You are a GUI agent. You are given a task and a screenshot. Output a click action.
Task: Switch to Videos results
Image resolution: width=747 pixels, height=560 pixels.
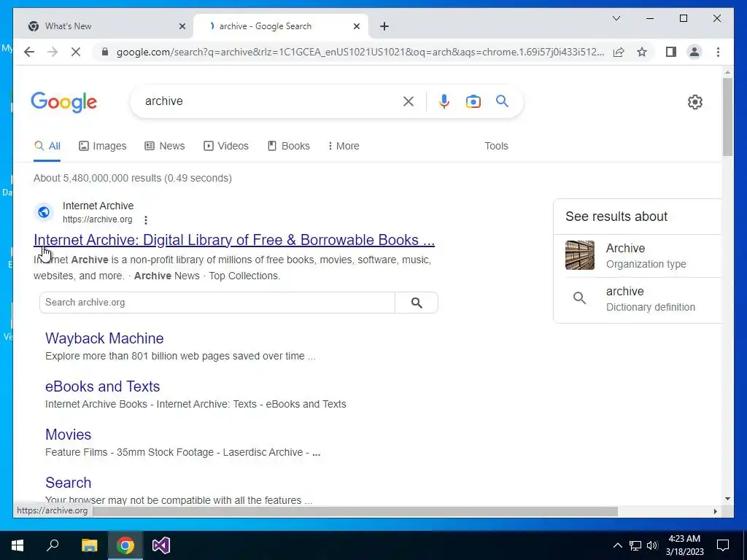tap(226, 146)
